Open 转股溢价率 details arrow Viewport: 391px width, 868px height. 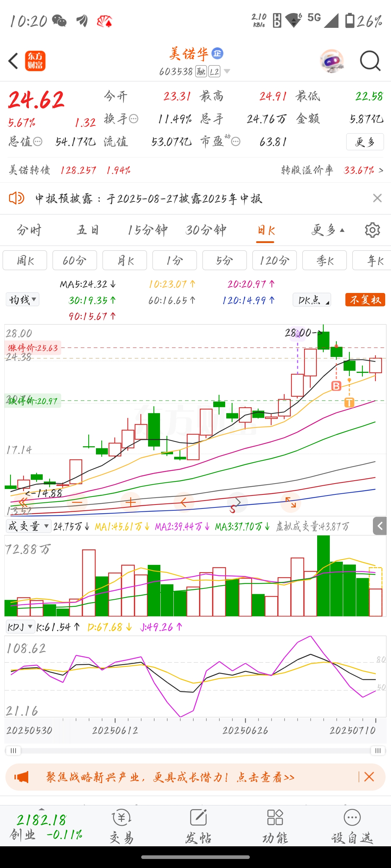coord(381,170)
